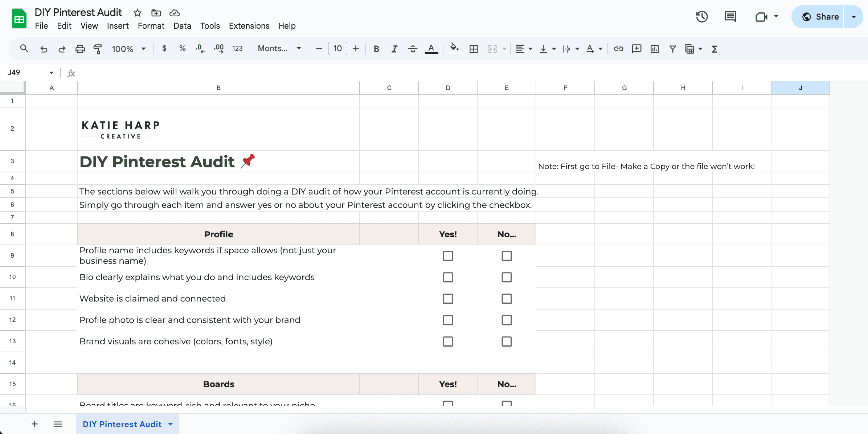Open the text rotation dropdown
The image size is (868, 434).
(x=594, y=49)
